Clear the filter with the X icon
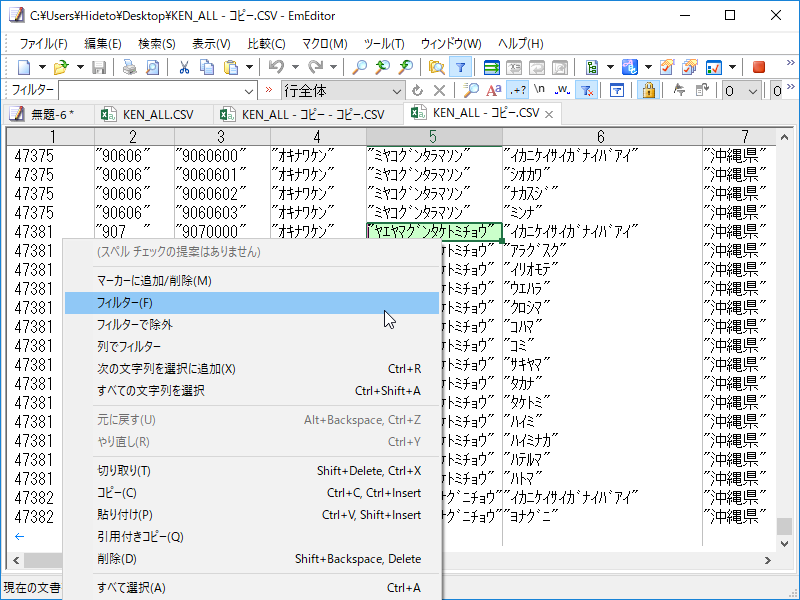Viewport: 800px width, 600px height. tap(439, 91)
